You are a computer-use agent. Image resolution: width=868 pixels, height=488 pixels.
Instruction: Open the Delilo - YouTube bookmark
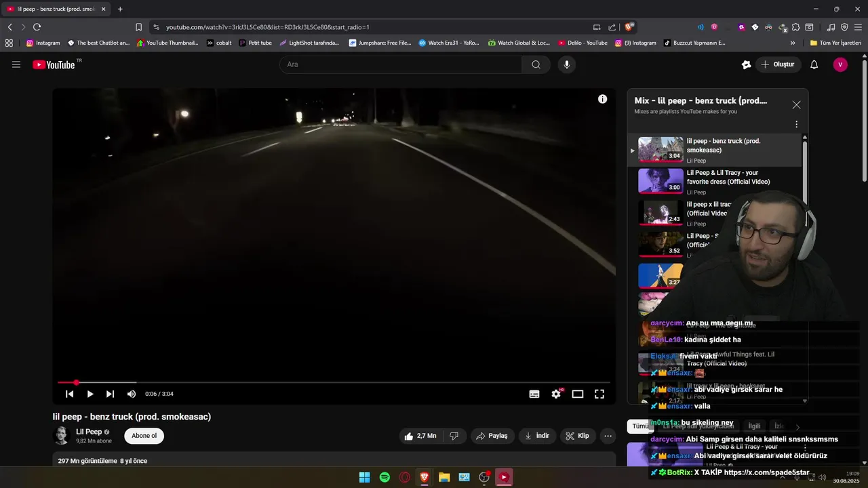tap(583, 43)
